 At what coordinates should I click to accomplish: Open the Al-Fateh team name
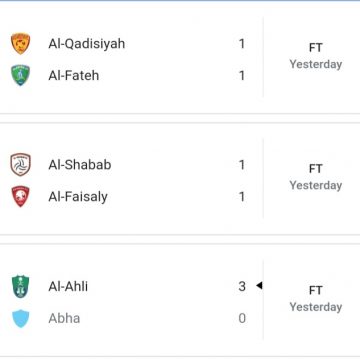(74, 76)
